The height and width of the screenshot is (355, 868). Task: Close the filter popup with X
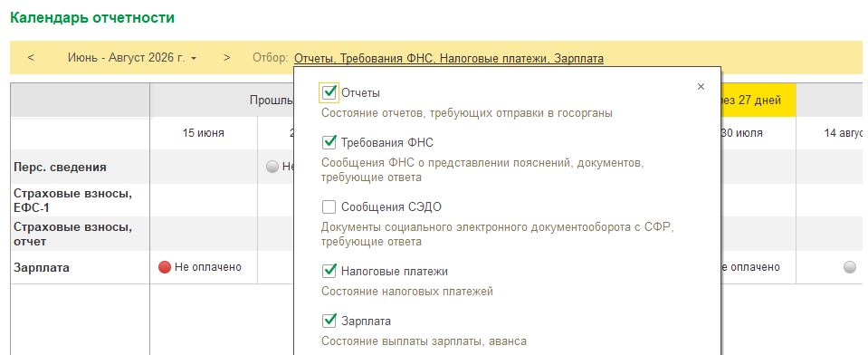click(x=701, y=86)
